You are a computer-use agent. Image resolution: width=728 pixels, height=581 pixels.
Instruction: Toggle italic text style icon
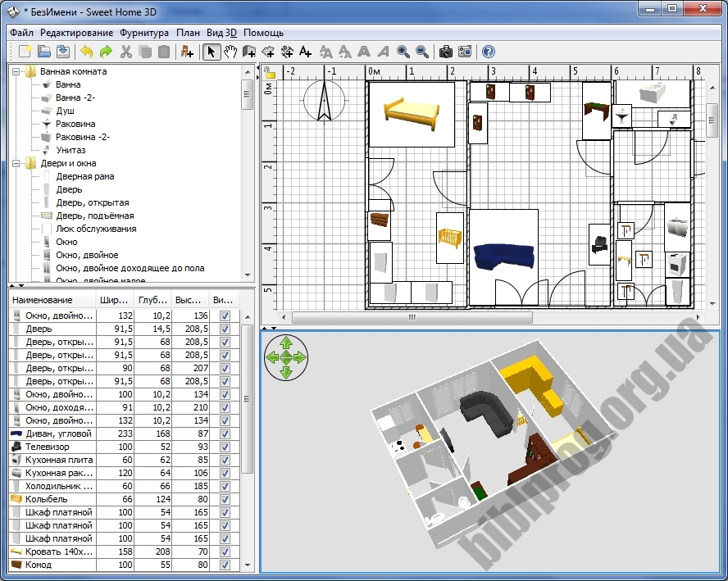coord(383,52)
